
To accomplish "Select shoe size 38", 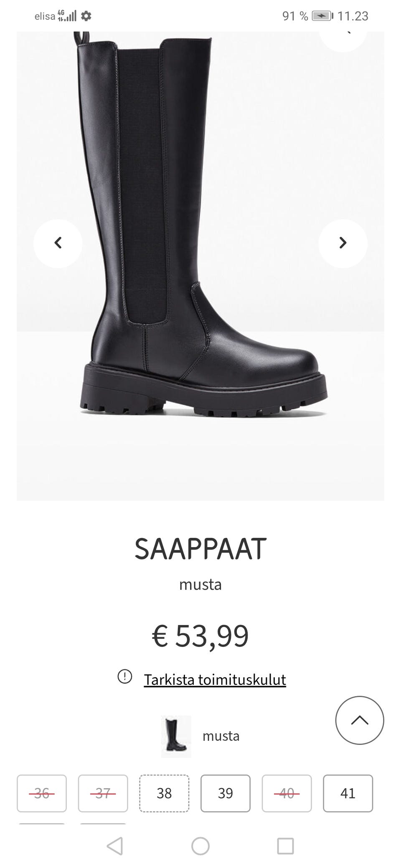I will (x=164, y=793).
